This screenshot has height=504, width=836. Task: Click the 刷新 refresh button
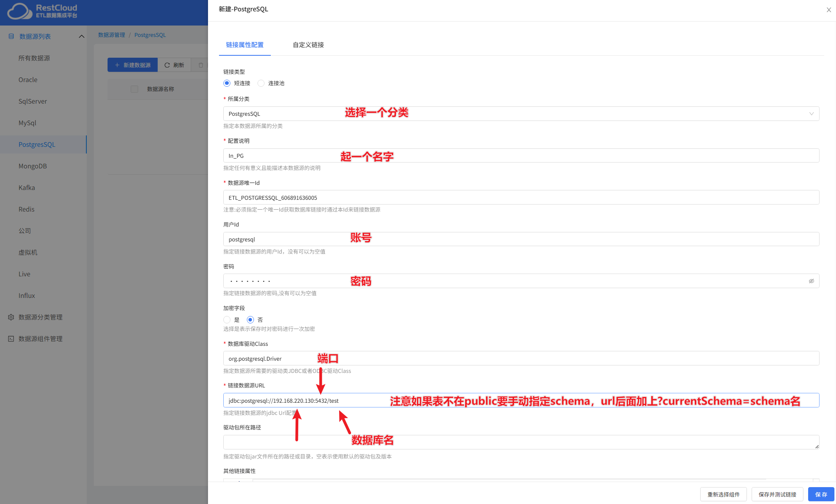[174, 65]
